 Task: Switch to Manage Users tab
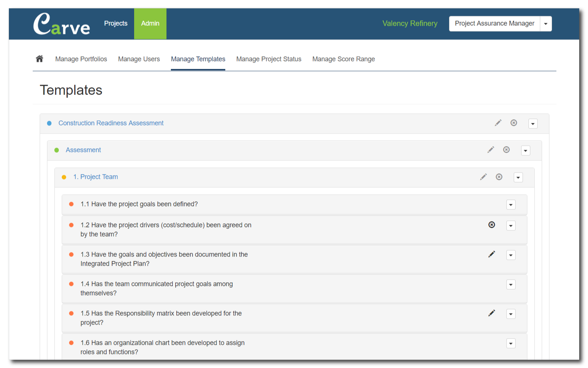click(139, 59)
